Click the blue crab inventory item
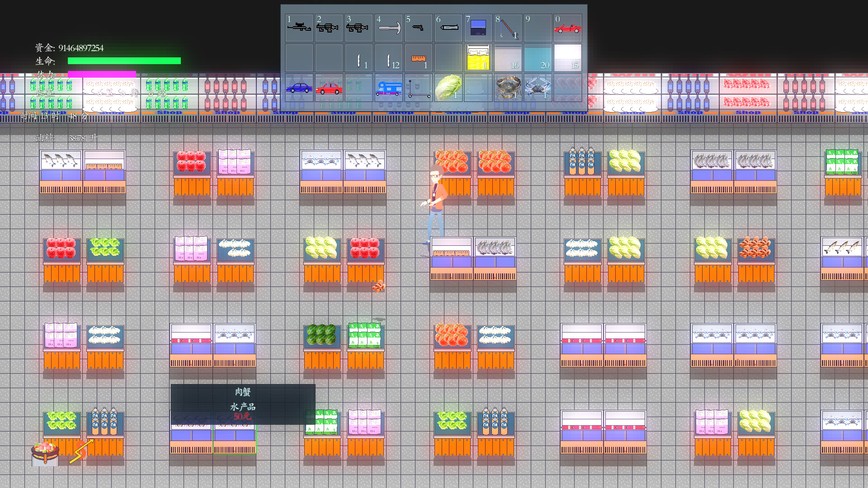868x488 pixels. pos(538,88)
